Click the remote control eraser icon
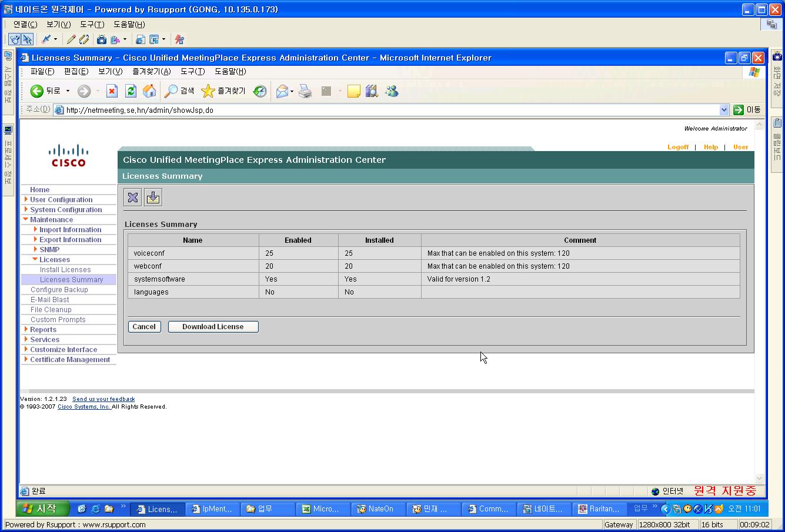785x532 pixels. tap(84, 39)
